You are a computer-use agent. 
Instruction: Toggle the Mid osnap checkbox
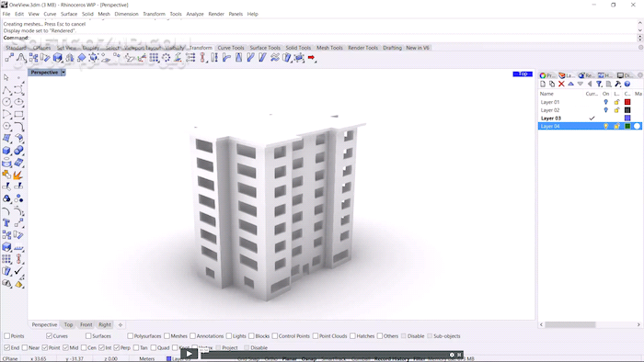[65, 347]
